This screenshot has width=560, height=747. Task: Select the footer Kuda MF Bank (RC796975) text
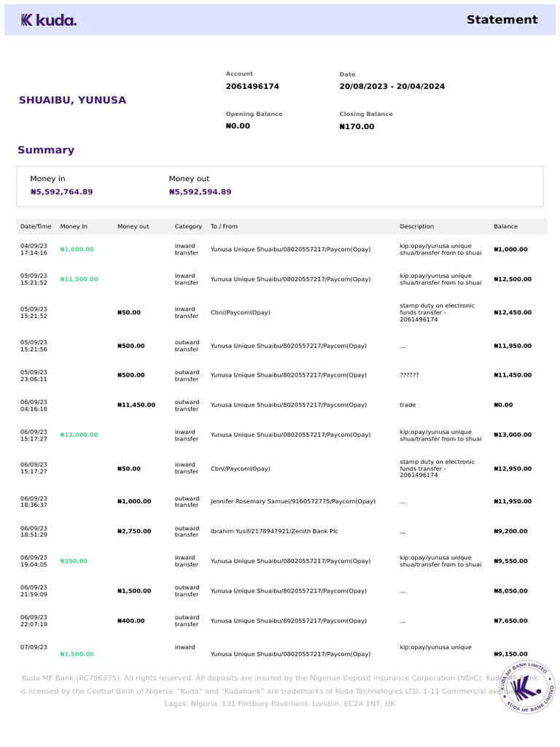[x=72, y=678]
